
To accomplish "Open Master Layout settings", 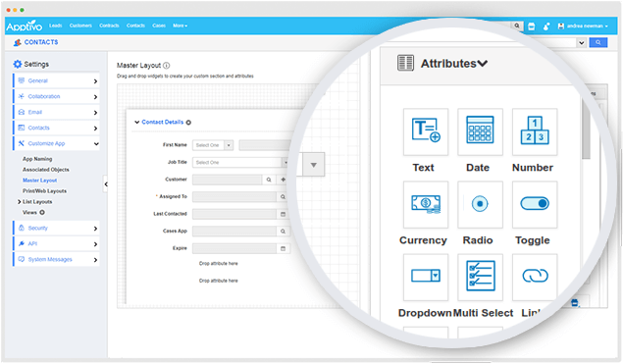I will click(39, 181).
